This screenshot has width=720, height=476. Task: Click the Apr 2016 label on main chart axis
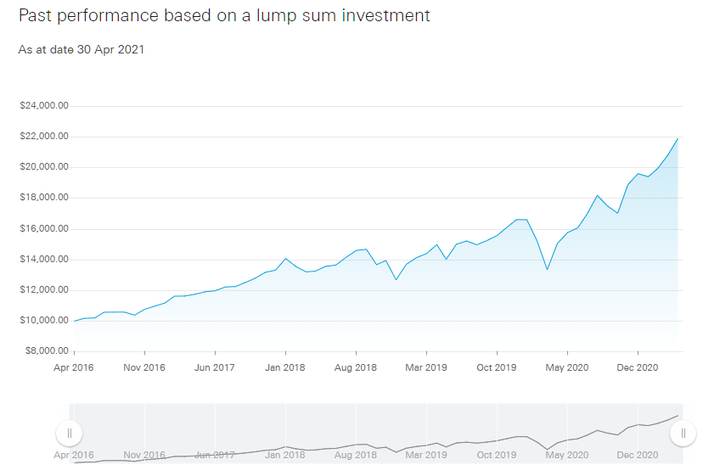pyautogui.click(x=73, y=368)
